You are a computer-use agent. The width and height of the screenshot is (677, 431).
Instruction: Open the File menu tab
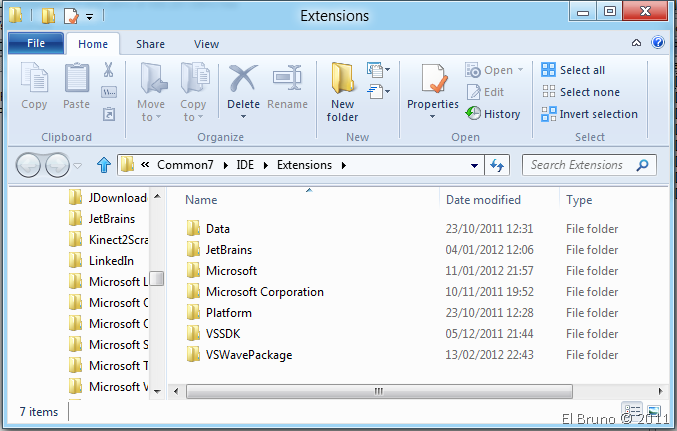click(x=36, y=44)
